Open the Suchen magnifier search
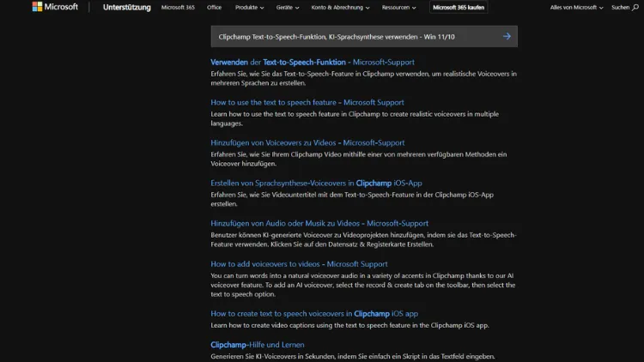The height and width of the screenshot is (362, 644). (625, 8)
